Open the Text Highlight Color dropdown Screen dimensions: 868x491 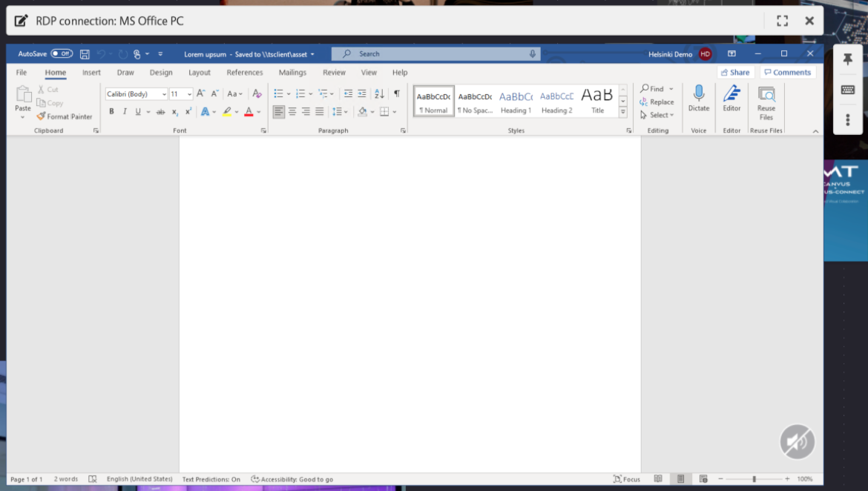(x=237, y=111)
